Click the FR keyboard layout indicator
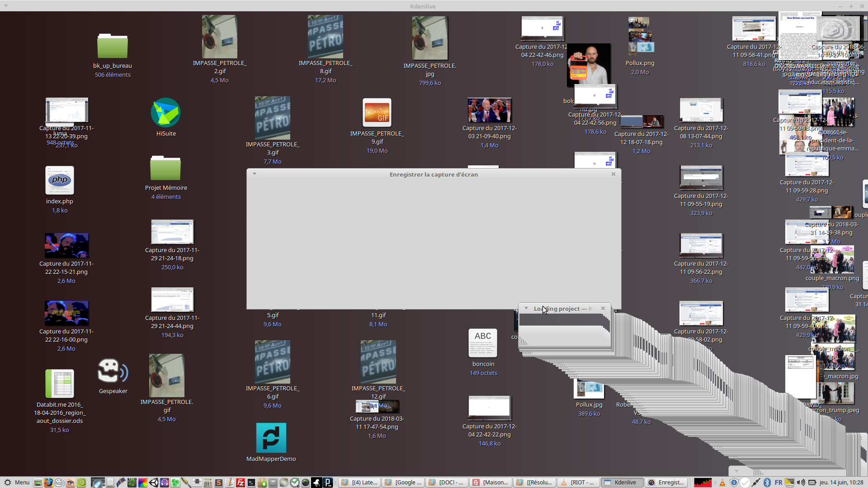Image resolution: width=868 pixels, height=488 pixels. tap(778, 483)
